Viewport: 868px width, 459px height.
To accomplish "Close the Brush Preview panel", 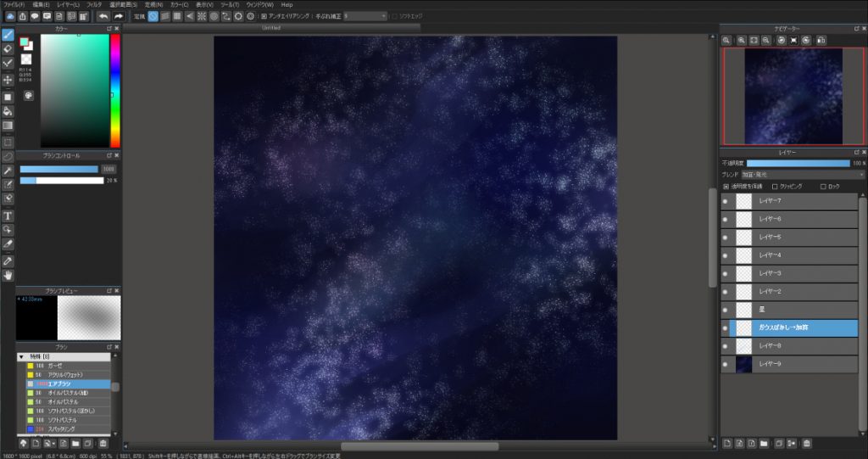I will [117, 290].
